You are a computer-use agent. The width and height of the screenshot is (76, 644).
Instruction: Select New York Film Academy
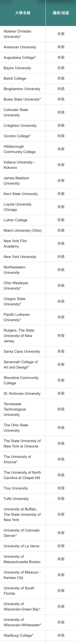pyautogui.click(x=15, y=244)
